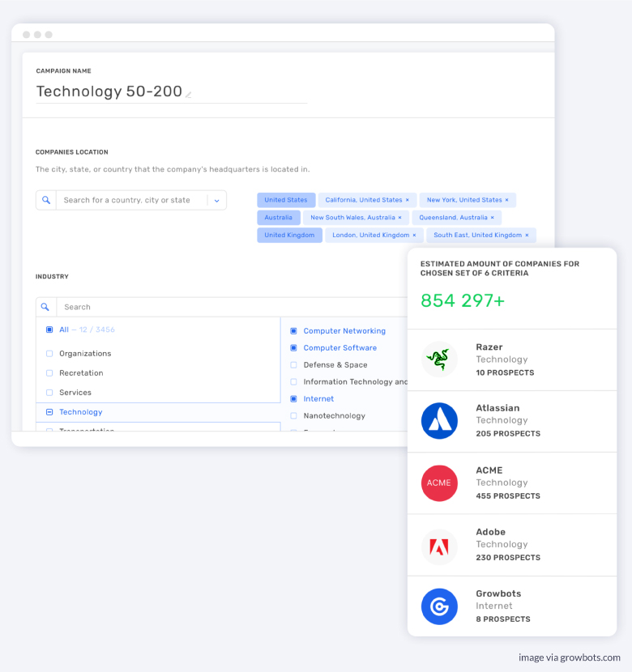The image size is (632, 672).
Task: Click 230 PROSPECTS under Adobe
Action: [x=508, y=558]
